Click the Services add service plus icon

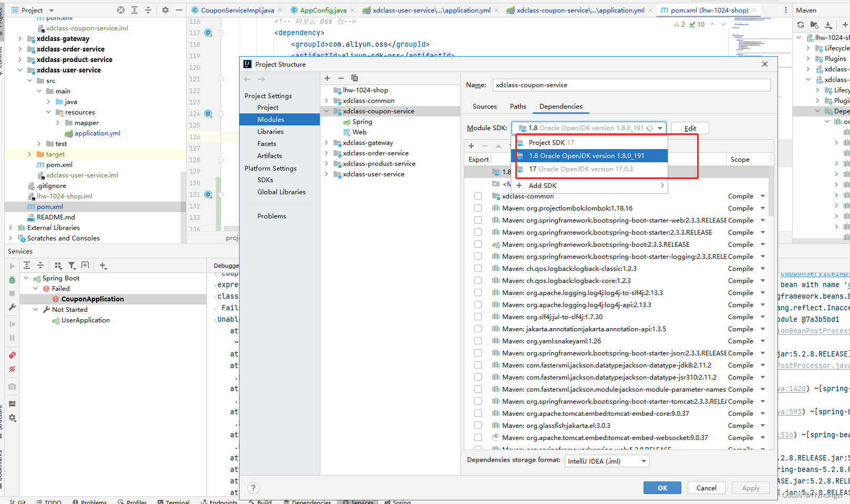[103, 266]
